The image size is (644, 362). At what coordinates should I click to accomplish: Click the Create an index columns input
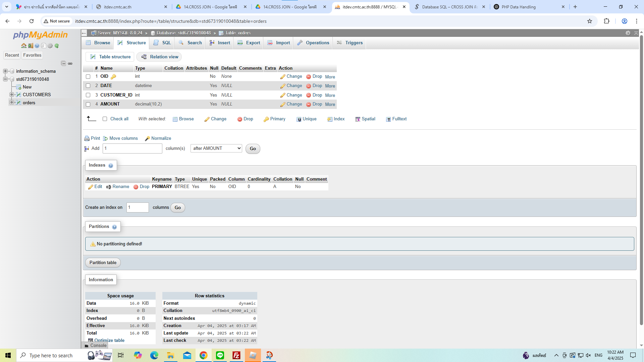pos(138,207)
